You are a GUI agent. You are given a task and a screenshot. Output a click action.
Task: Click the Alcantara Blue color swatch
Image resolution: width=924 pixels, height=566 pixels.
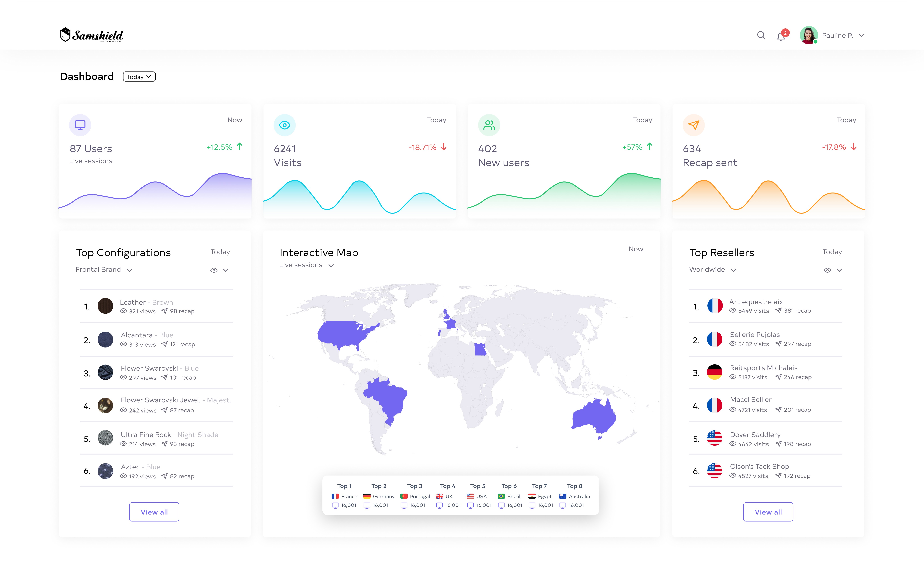(x=105, y=339)
